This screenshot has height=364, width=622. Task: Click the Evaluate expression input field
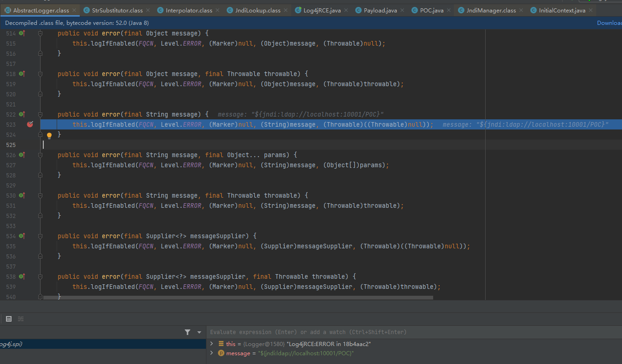[x=414, y=332]
